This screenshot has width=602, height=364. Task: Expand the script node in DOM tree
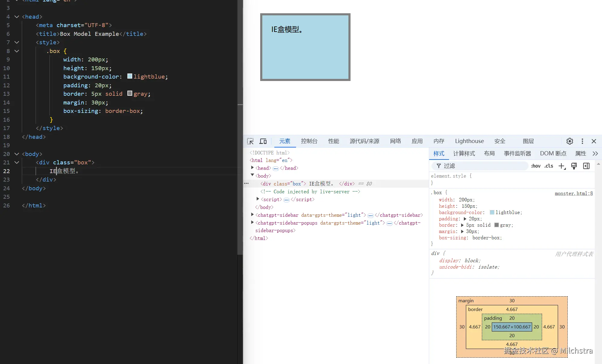[258, 199]
